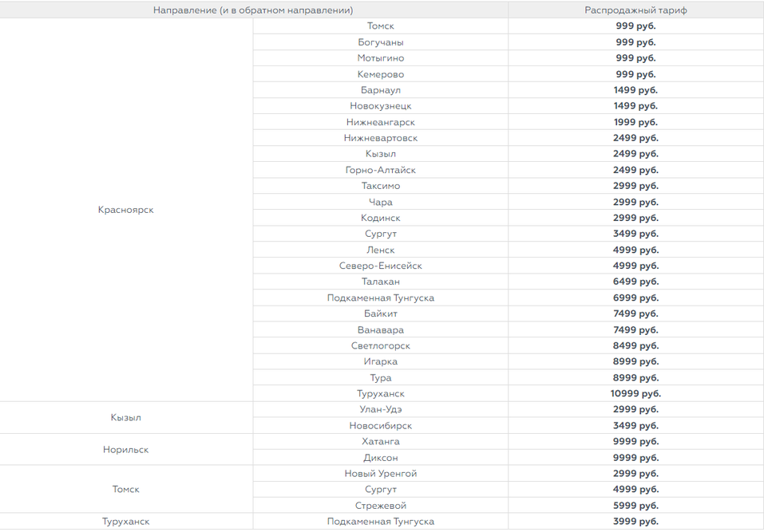
Task: Select the Норильск origin cell
Action: [x=126, y=450]
